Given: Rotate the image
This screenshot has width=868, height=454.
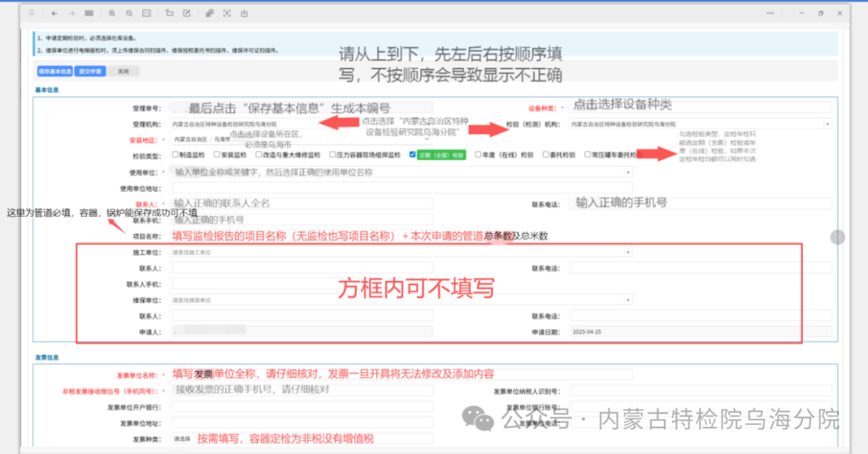Looking at the screenshot, I should click(x=170, y=14).
